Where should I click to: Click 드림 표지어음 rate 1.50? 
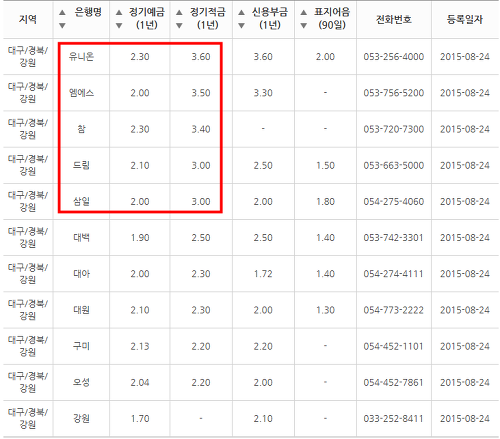pyautogui.click(x=325, y=166)
